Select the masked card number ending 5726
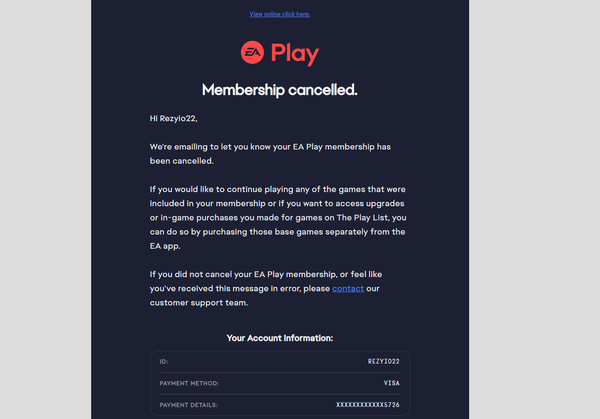This screenshot has height=419, width=600. click(x=366, y=404)
